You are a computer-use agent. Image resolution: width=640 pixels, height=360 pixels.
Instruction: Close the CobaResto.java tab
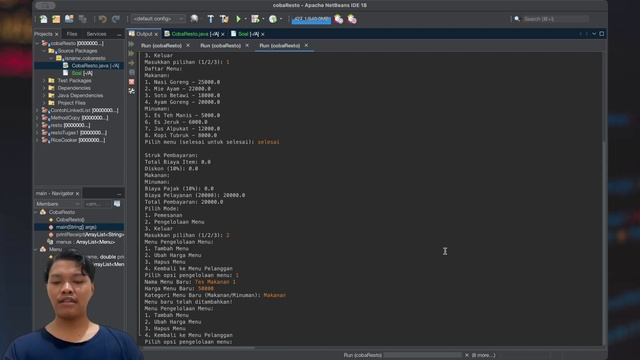223,34
